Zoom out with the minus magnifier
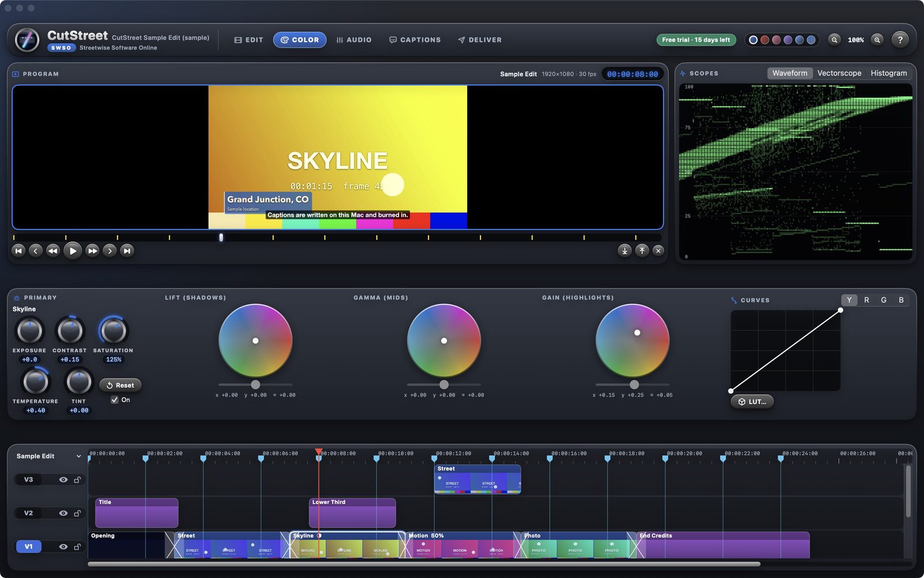Viewport: 924px width, 578px height. click(834, 40)
